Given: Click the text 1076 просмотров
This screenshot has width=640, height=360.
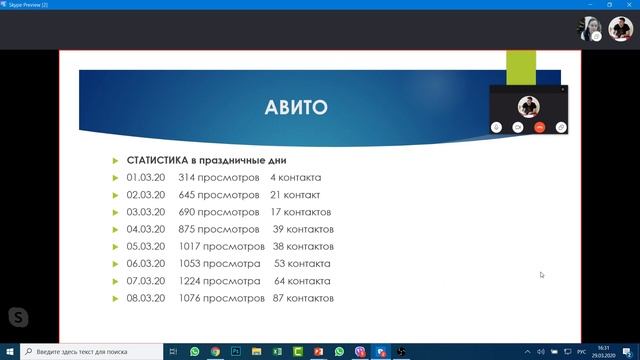Looking at the screenshot, I should [x=222, y=298].
